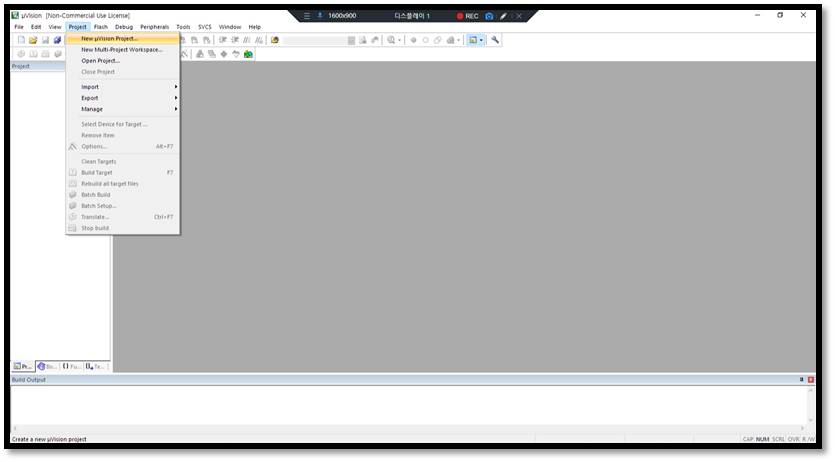Click the Unindent selected lines icon

(x=235, y=40)
